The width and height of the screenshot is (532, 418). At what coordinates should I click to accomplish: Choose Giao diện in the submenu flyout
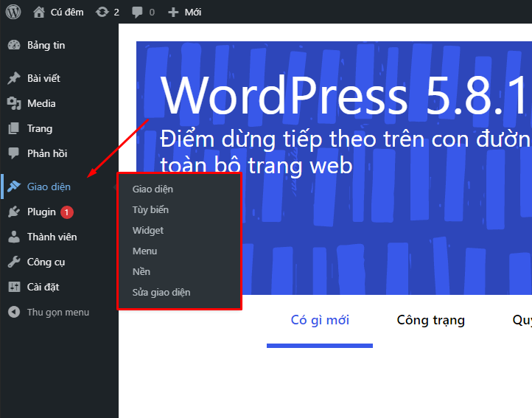coord(153,189)
